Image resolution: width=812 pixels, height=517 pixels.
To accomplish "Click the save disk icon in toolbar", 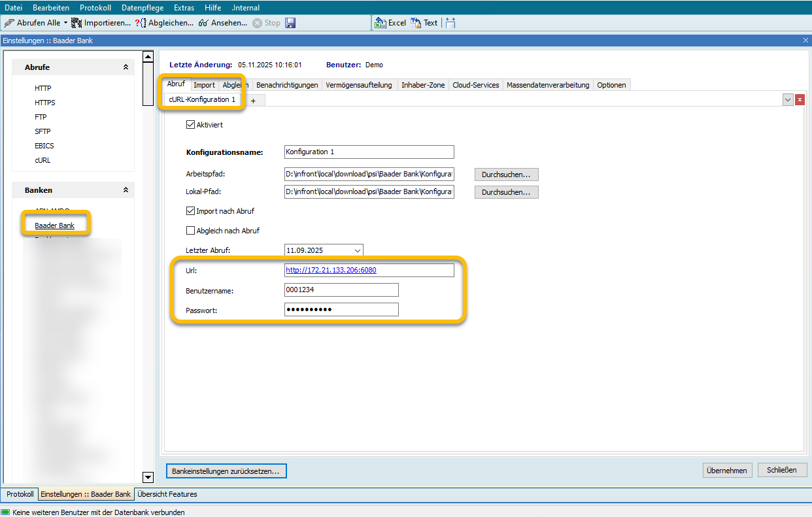I will [x=291, y=23].
